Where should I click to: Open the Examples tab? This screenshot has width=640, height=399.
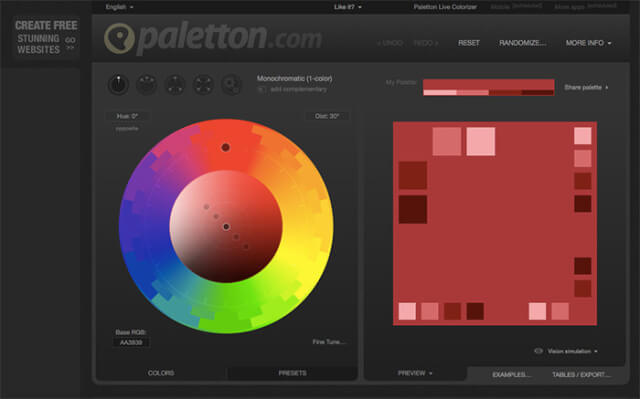[x=511, y=375]
